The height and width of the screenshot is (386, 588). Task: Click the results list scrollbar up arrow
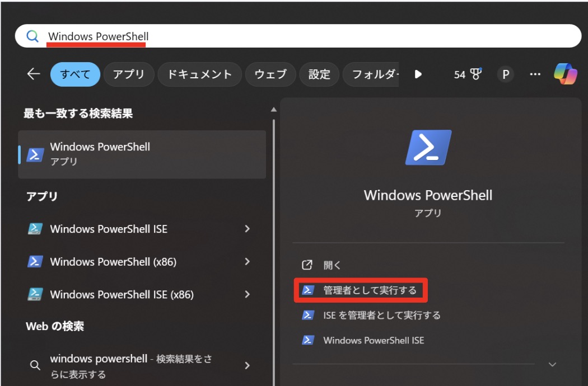273,110
